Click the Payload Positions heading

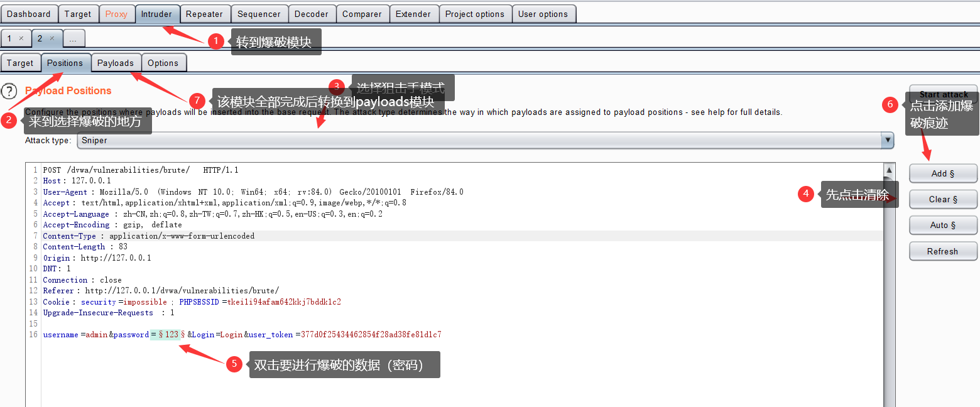point(68,91)
